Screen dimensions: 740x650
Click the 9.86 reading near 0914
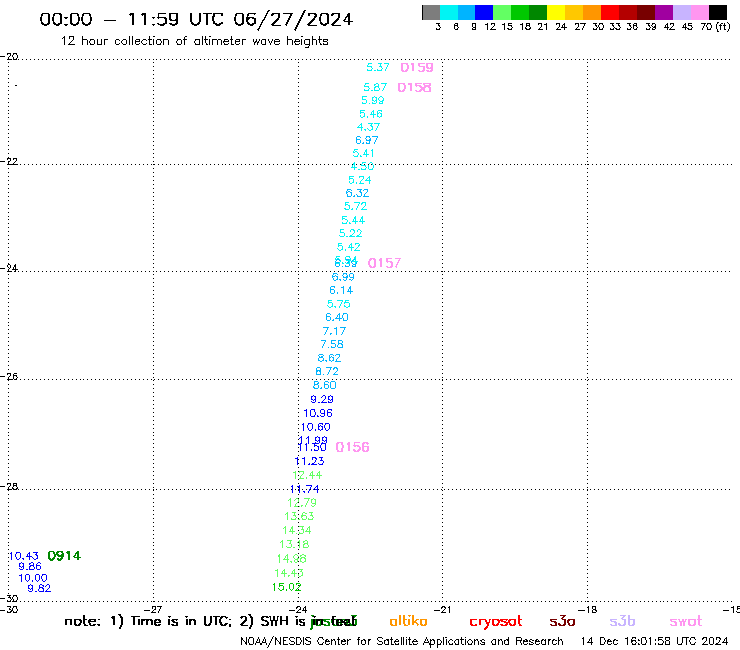coord(30,566)
